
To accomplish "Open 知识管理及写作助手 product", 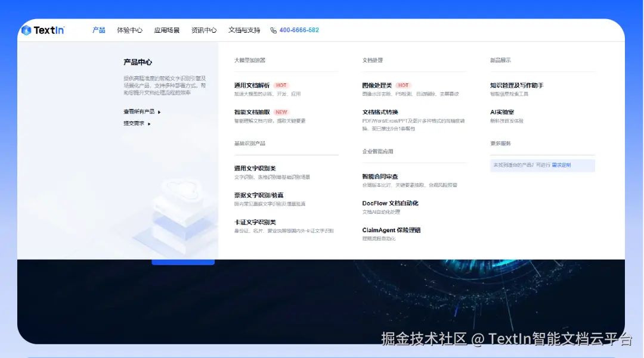I will coord(516,85).
